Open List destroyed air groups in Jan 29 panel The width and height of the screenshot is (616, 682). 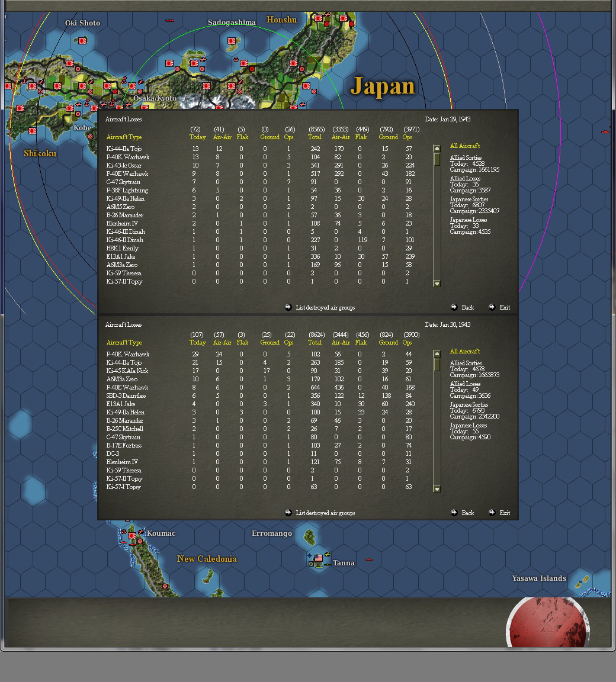[325, 307]
